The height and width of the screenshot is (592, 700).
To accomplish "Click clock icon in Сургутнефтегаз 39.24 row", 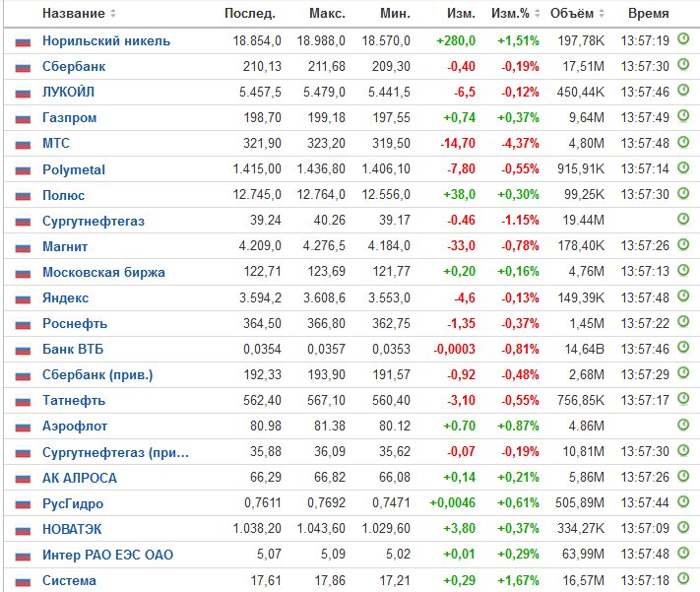I will 683,219.
